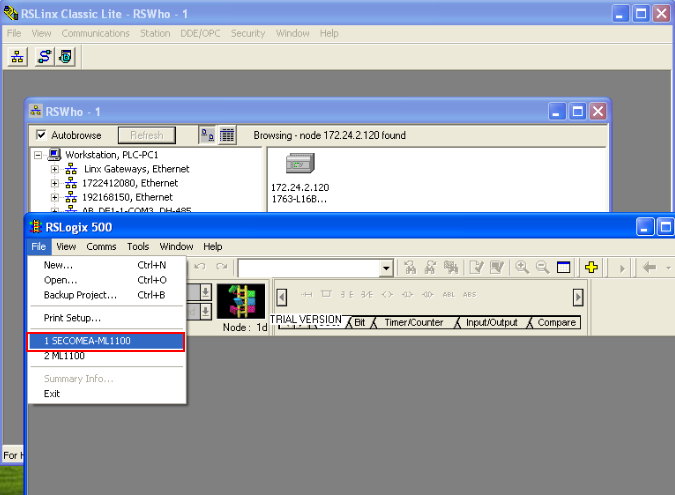Click the third RSLinx toolbar icon
675x495 pixels.
[x=65, y=56]
